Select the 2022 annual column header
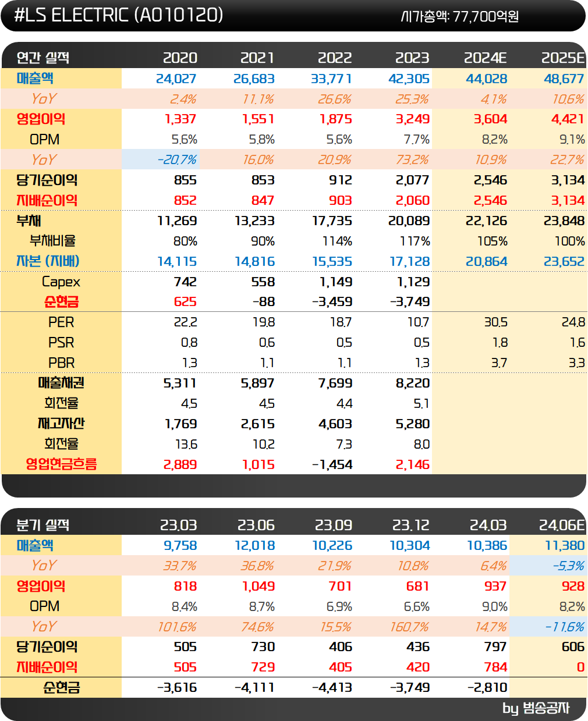 (x=335, y=58)
